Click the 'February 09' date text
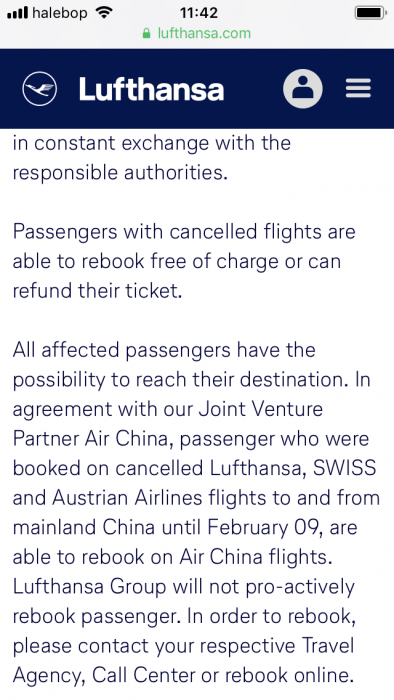The height and width of the screenshot is (700, 394). (265, 527)
